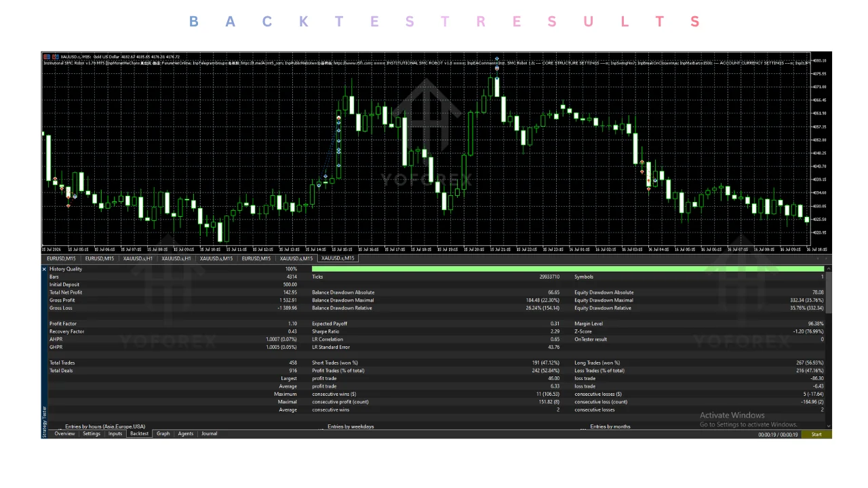Open the Inputs tab
The image size is (868, 488).
(115, 434)
